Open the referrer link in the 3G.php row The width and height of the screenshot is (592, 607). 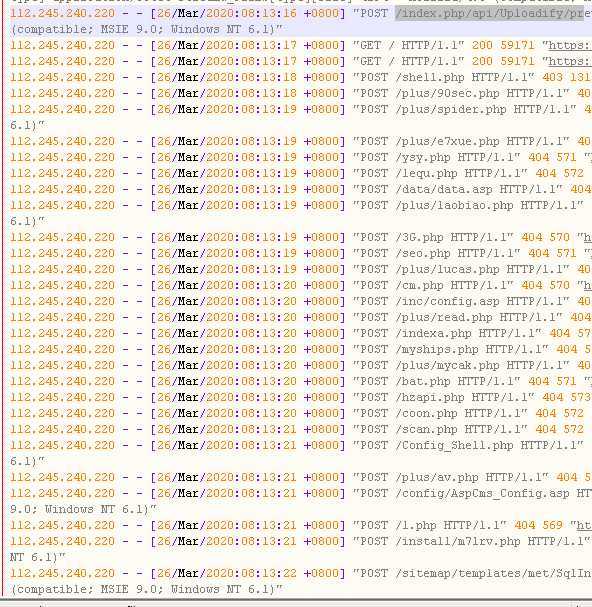pyautogui.click(x=588, y=237)
